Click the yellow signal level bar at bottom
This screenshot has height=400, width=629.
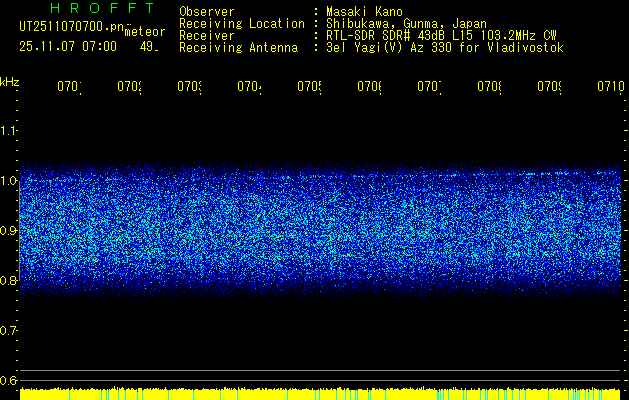[320, 394]
